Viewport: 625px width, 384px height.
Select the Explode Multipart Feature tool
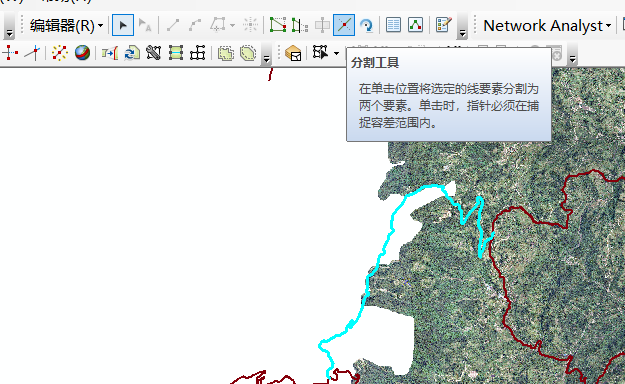click(59, 53)
